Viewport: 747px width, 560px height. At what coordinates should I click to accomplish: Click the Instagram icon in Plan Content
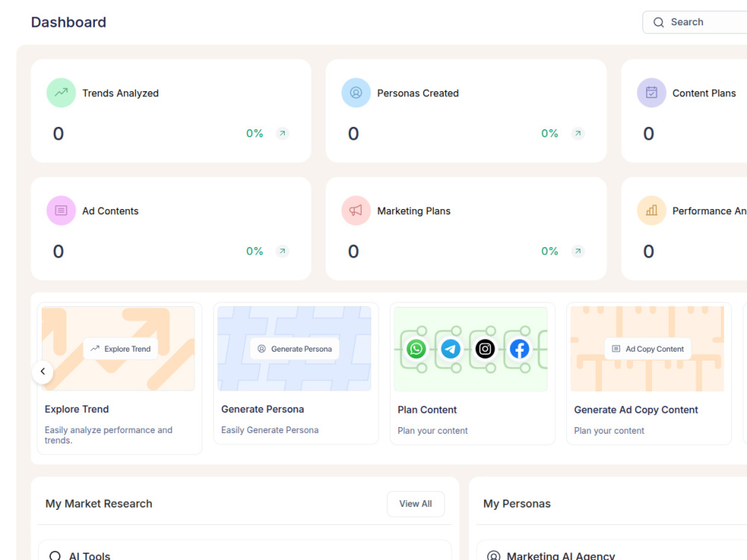coord(485,349)
